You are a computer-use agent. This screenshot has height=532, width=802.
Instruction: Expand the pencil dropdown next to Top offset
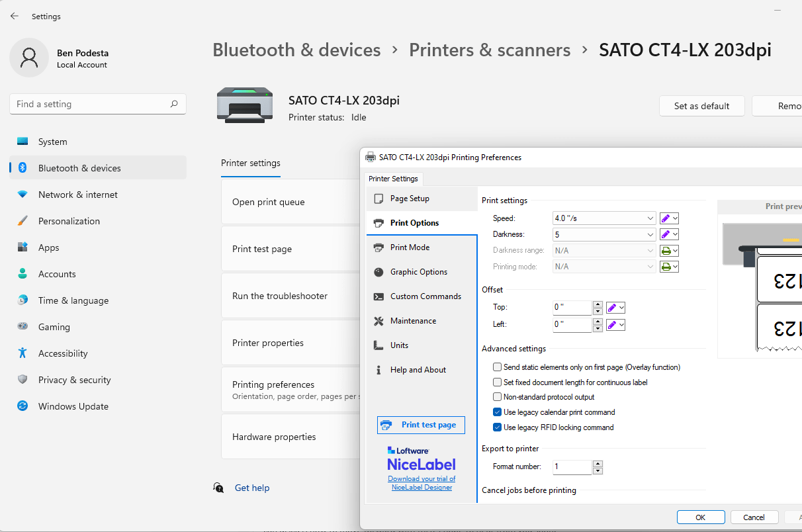tap(621, 307)
